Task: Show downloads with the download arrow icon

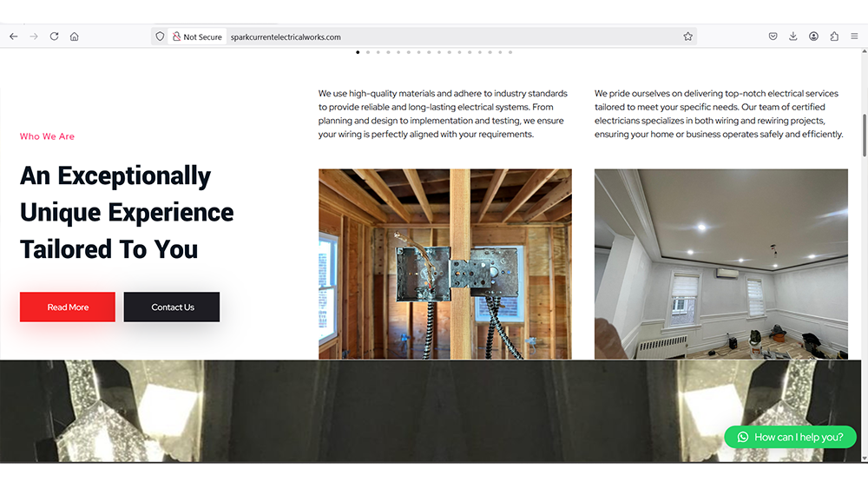Action: [793, 36]
